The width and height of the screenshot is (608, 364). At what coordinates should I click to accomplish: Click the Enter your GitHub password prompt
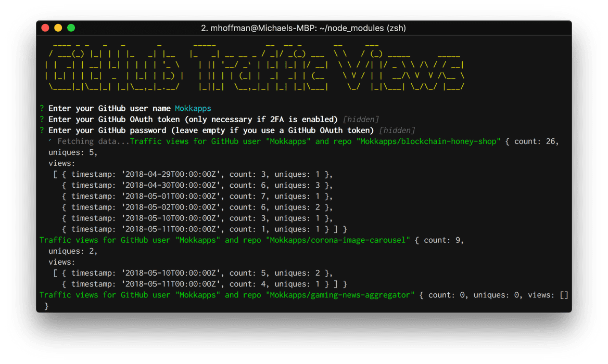[x=211, y=130]
